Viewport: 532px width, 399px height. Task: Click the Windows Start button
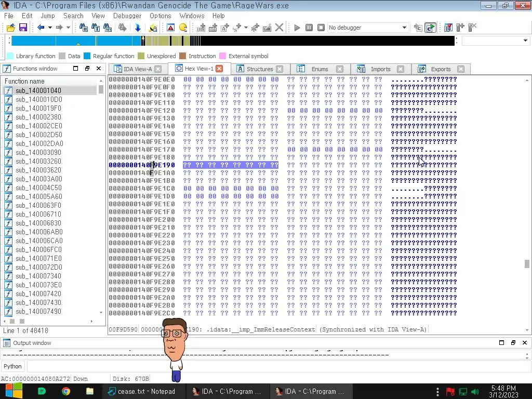point(14,391)
